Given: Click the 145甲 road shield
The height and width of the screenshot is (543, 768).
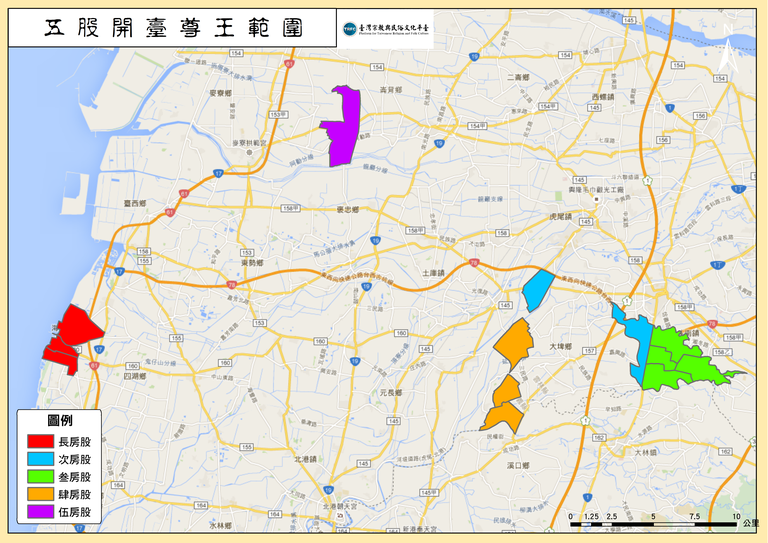Looking at the screenshot, I should [429, 493].
